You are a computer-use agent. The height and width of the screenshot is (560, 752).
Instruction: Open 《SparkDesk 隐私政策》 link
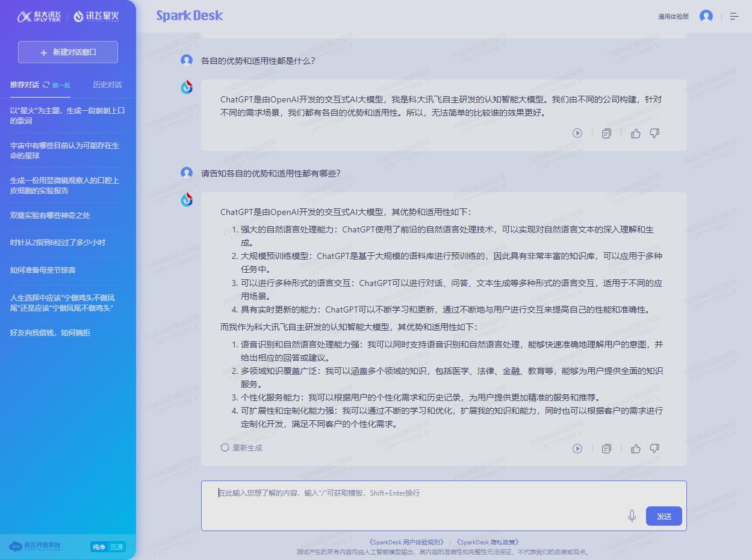point(488,543)
